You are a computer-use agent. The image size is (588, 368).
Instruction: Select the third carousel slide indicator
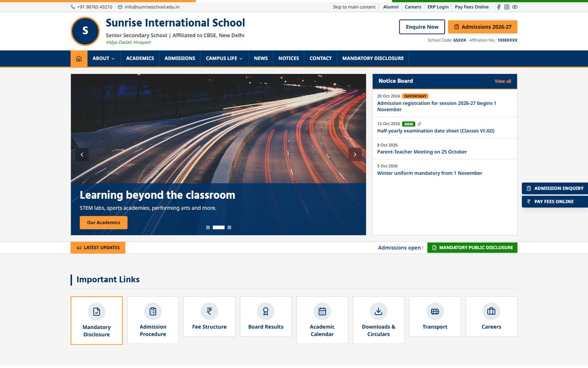coord(229,227)
